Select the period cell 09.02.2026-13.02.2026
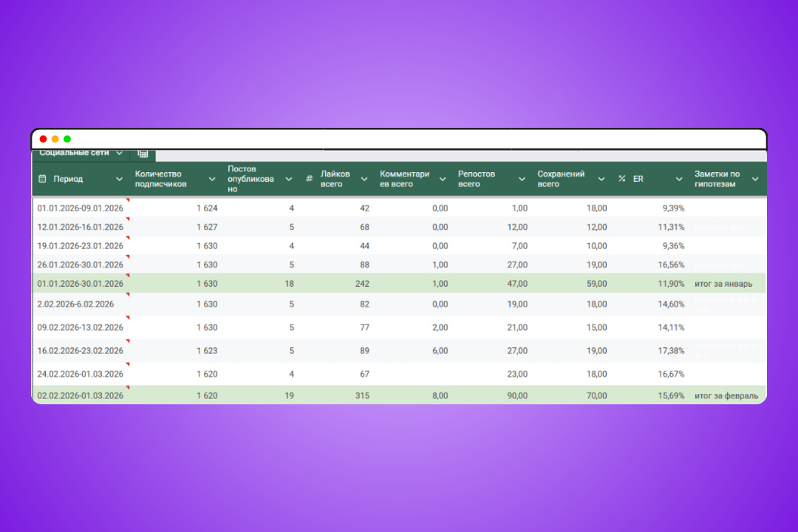 [81, 327]
